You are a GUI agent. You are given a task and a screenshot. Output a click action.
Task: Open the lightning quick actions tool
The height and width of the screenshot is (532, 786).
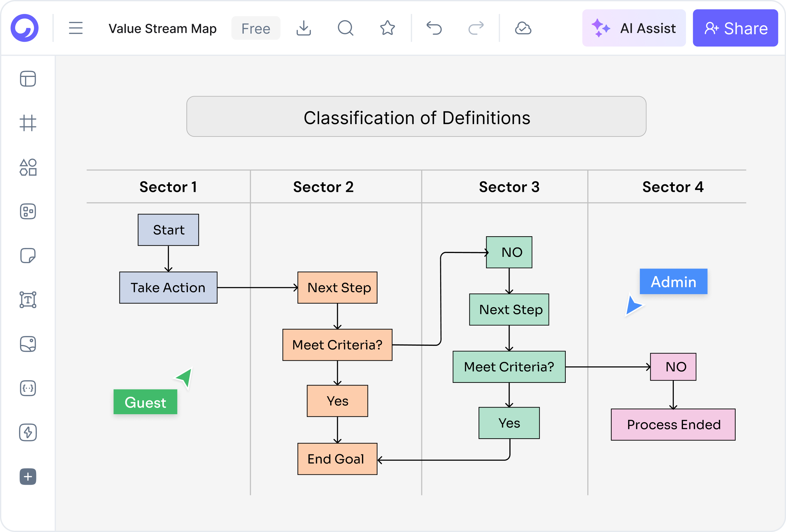(28, 433)
